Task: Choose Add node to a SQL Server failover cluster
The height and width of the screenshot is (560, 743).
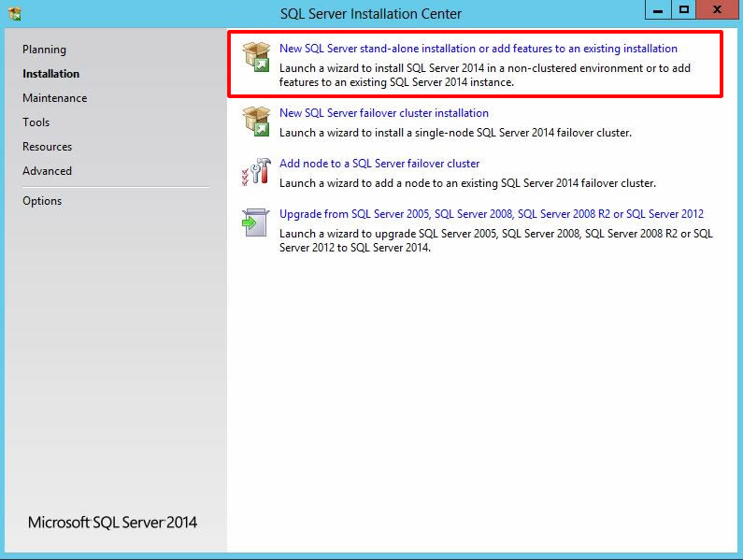Action: pyautogui.click(x=379, y=164)
